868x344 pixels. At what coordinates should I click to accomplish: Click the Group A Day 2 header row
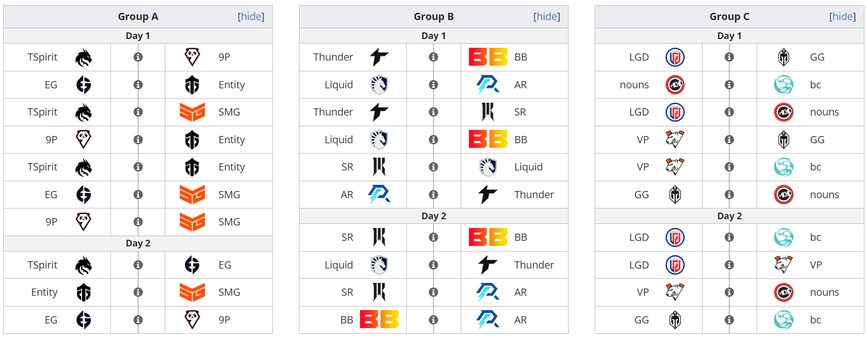point(138,243)
